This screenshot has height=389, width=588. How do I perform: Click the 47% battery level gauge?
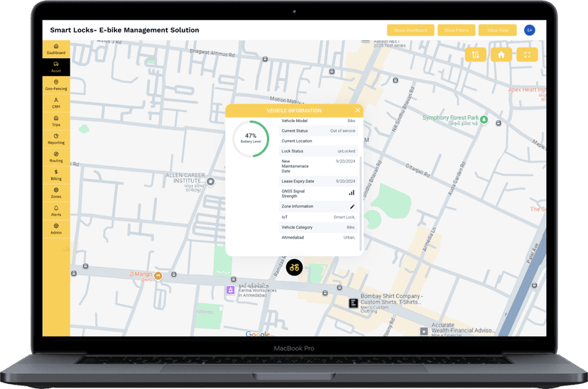(x=251, y=138)
